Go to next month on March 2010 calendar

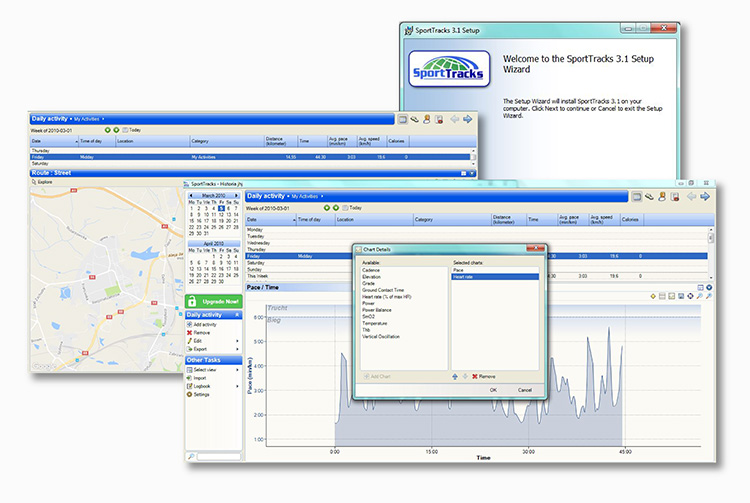pyautogui.click(x=236, y=196)
